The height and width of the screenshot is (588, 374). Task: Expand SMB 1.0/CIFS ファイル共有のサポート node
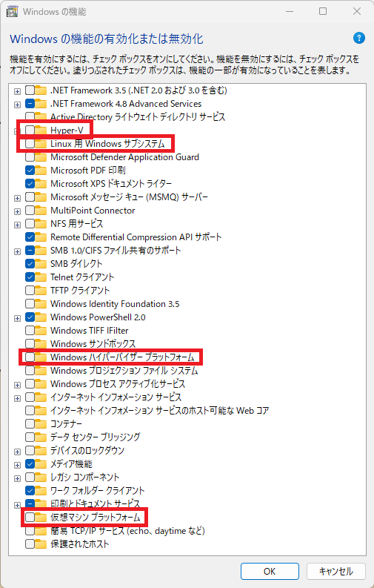pyautogui.click(x=17, y=251)
